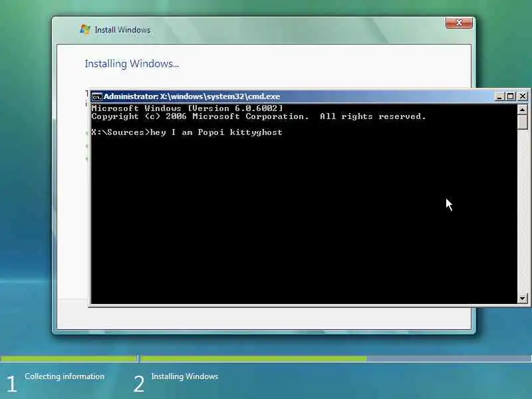
Task: Close the Install Windows dialog
Action: 459,23
